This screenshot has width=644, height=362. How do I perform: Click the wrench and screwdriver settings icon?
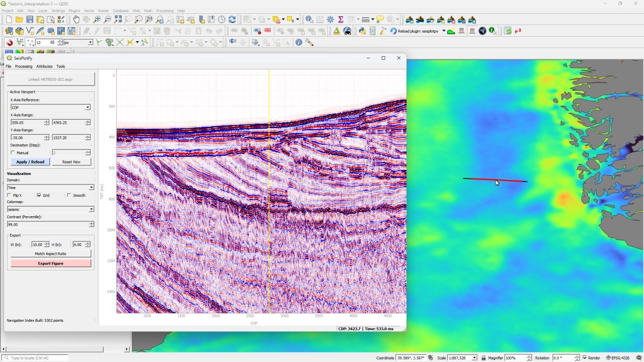click(309, 43)
